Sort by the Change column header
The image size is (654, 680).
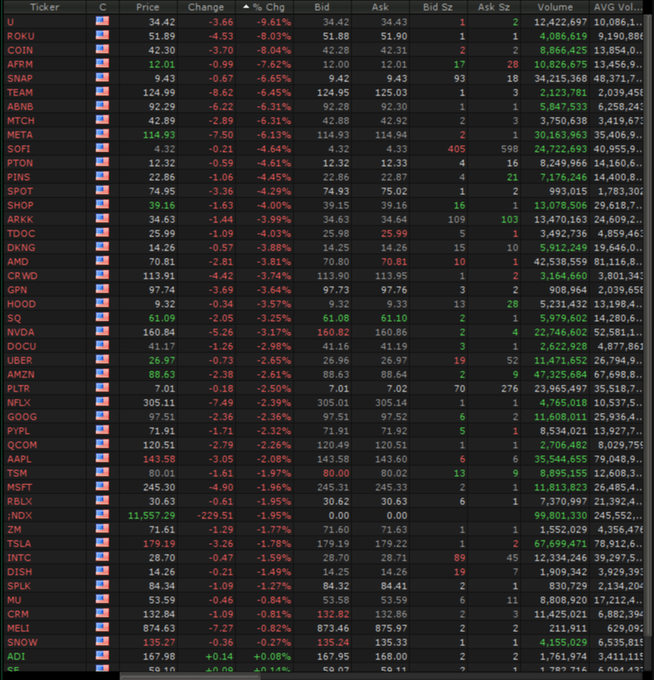(206, 7)
